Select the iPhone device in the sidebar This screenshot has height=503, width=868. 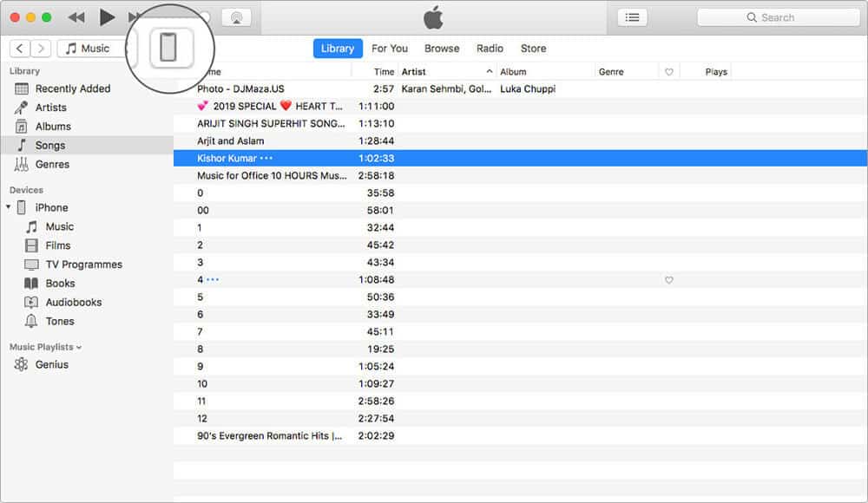click(51, 207)
